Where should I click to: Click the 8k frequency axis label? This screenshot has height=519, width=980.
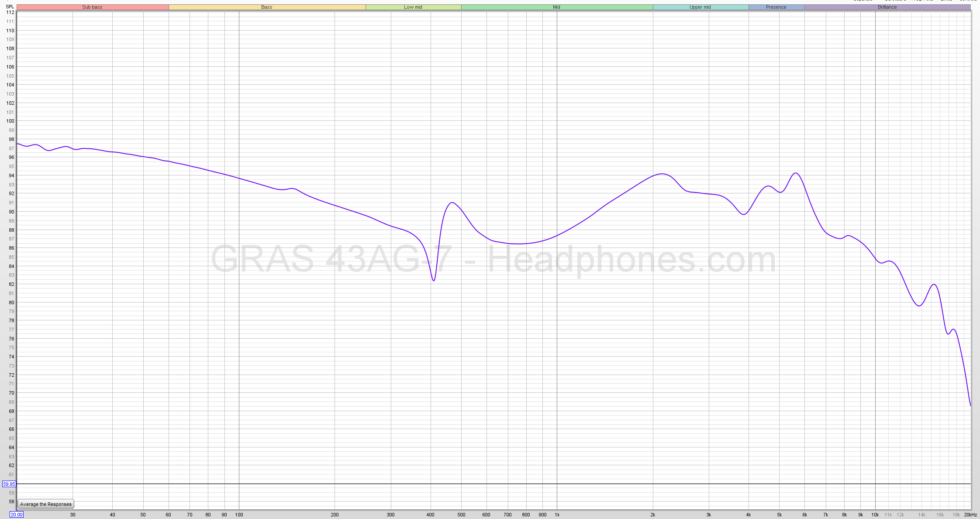(845, 515)
